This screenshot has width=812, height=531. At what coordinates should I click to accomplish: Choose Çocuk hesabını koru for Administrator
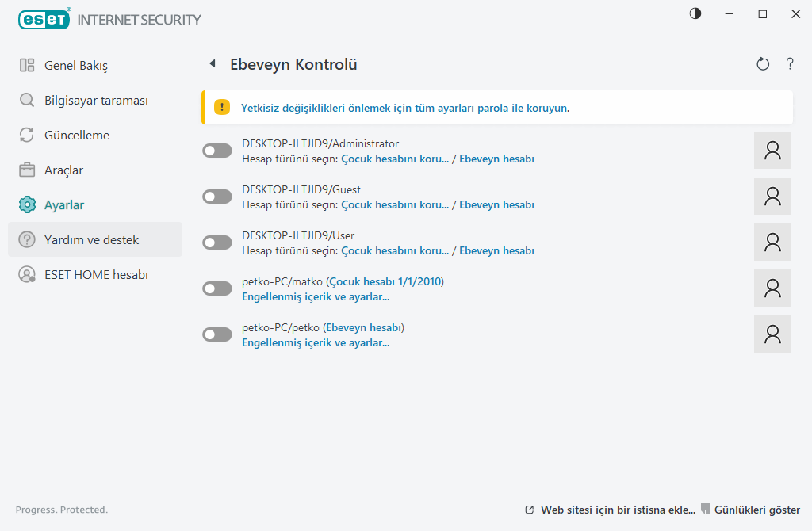pos(395,159)
